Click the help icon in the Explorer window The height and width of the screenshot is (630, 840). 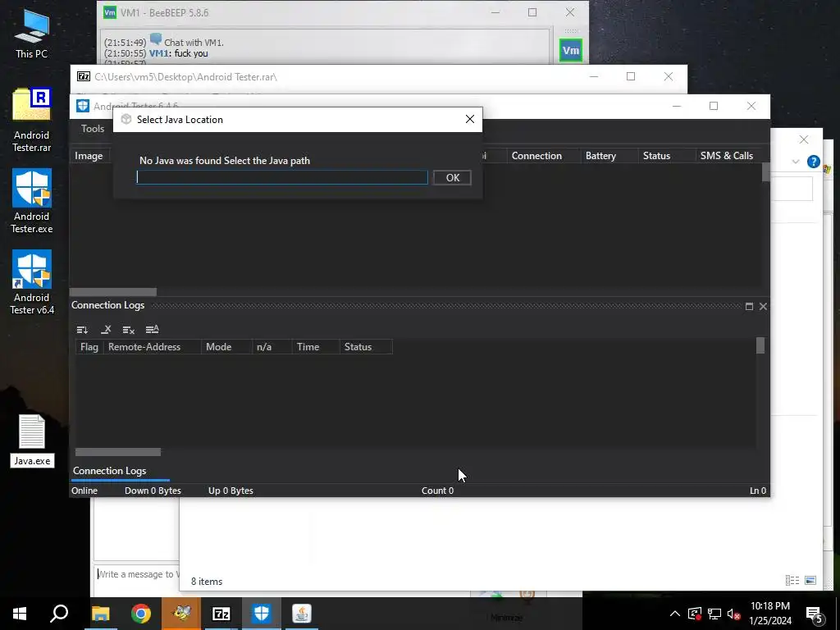point(813,162)
